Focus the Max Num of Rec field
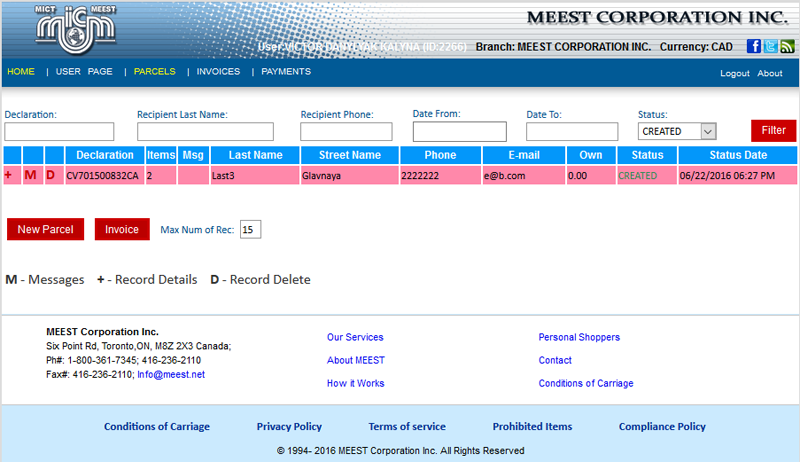Viewport: 800px width, 462px height. point(251,229)
